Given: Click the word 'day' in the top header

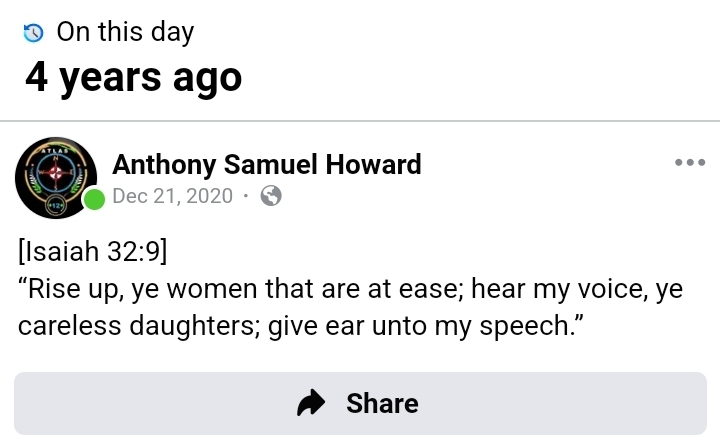Looking at the screenshot, I should click(171, 32).
